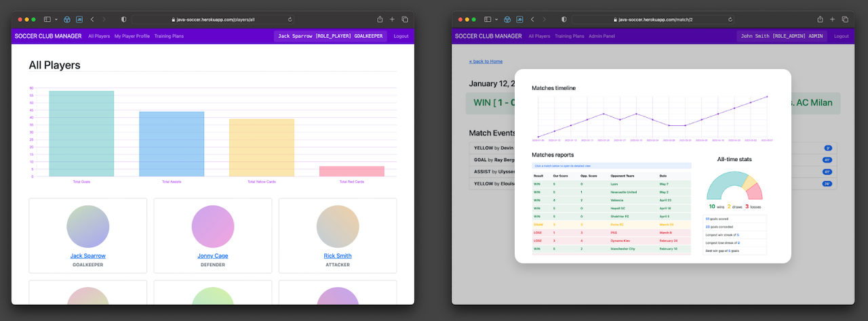Open Admin Panel nav link
This screenshot has width=868, height=321.
[601, 36]
